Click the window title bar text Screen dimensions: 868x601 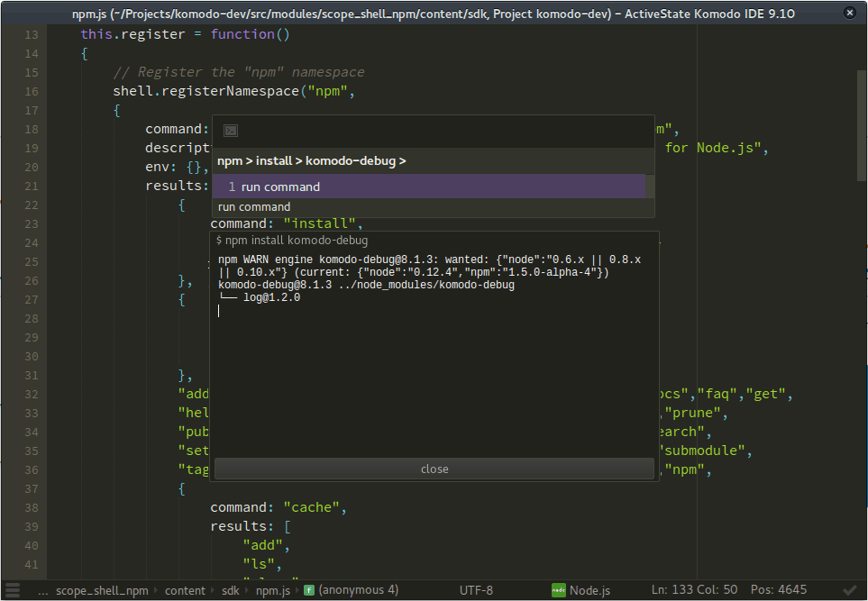(434, 14)
